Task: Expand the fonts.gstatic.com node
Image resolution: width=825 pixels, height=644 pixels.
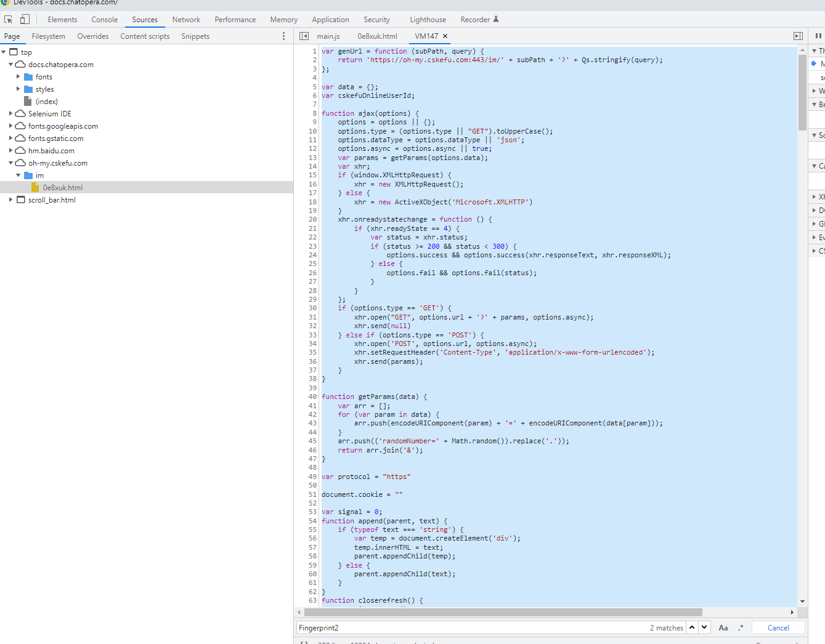Action: point(11,139)
